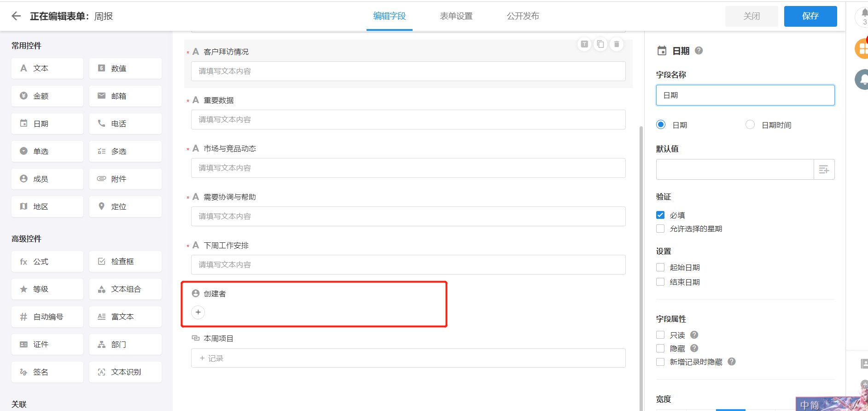Screen dimensions: 868x411
Task: Open default value options icon
Action: tap(824, 170)
